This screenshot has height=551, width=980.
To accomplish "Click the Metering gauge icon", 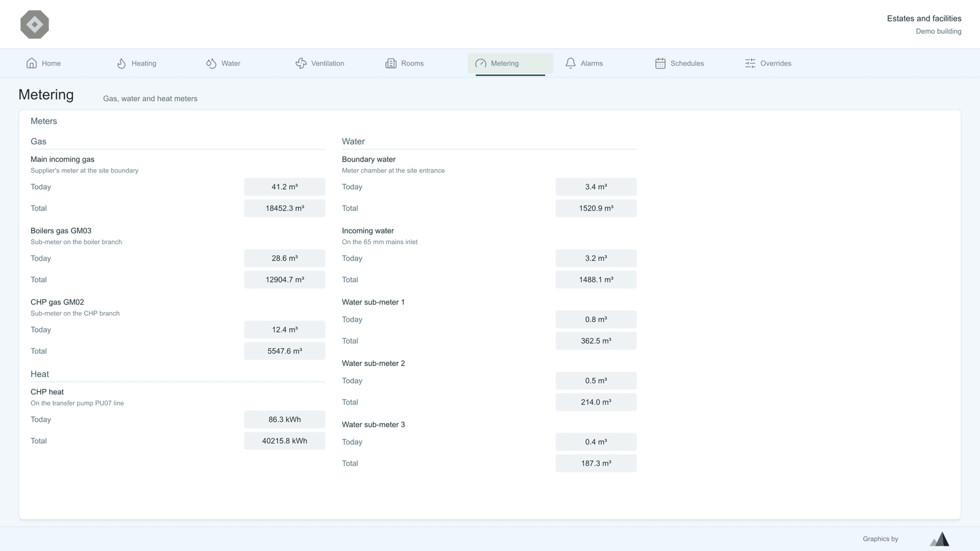I will click(481, 63).
